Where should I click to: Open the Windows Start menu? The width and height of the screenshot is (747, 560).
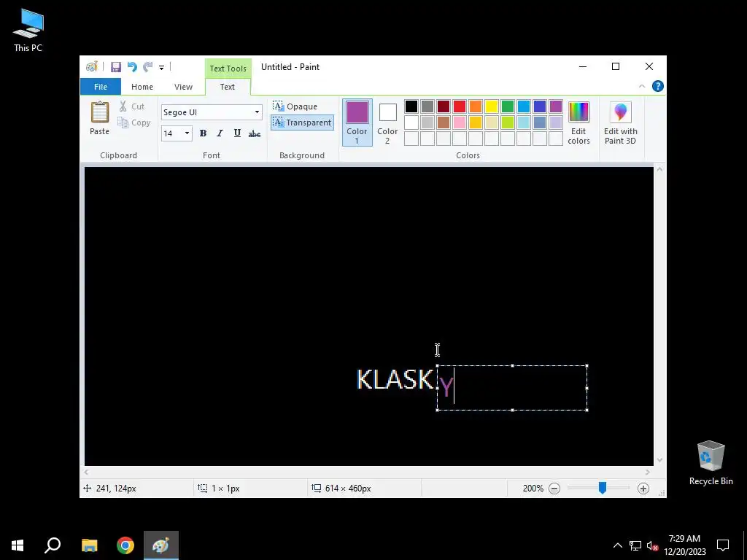pyautogui.click(x=18, y=545)
